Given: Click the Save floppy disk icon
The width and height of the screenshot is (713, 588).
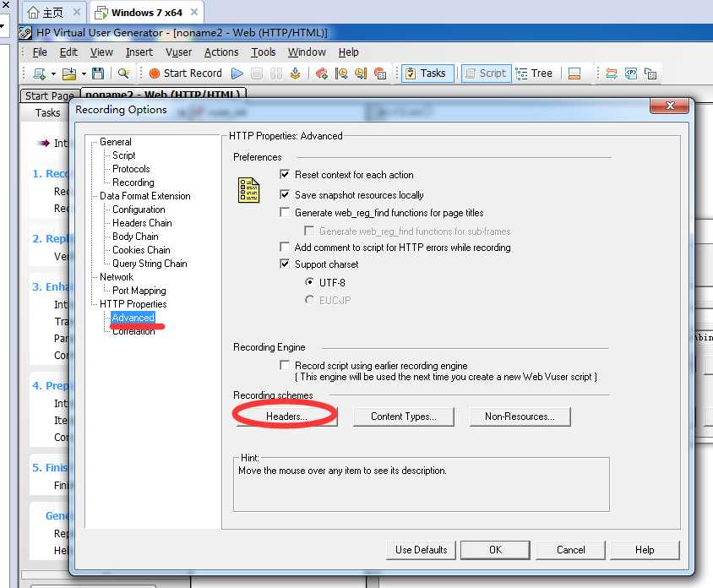Looking at the screenshot, I should (98, 73).
